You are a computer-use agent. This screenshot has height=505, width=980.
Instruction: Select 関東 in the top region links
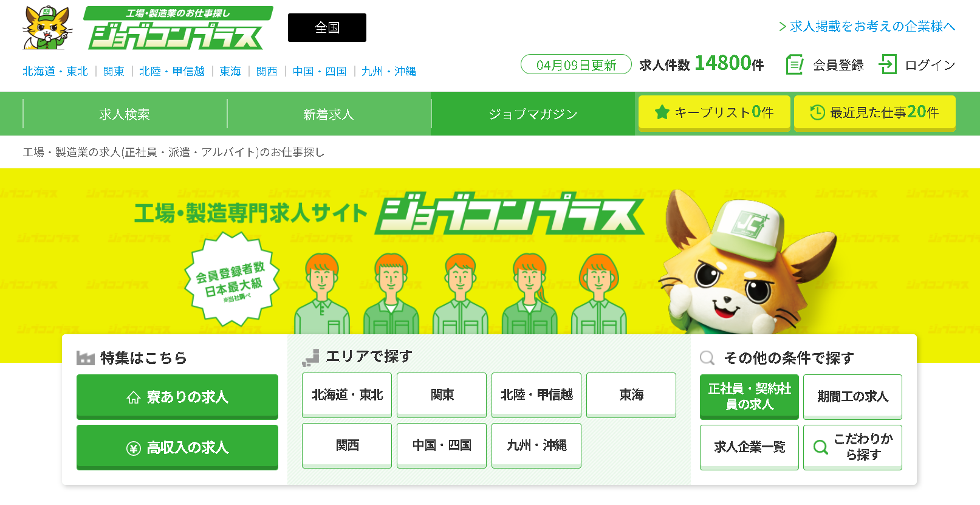114,72
